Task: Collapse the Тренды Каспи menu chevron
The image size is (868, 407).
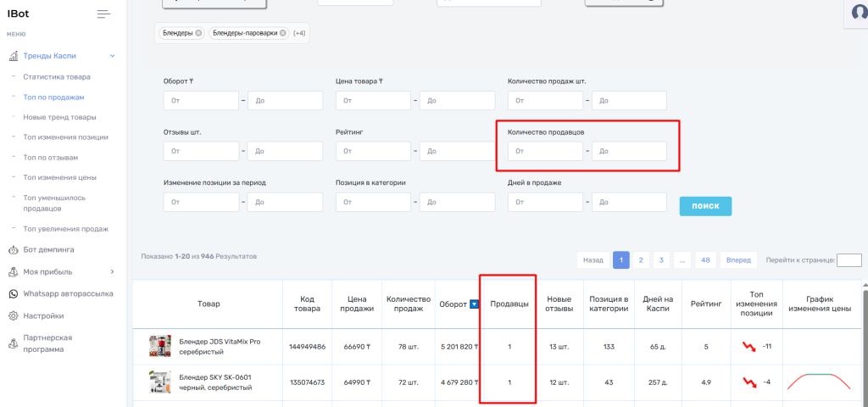Action: (x=112, y=56)
